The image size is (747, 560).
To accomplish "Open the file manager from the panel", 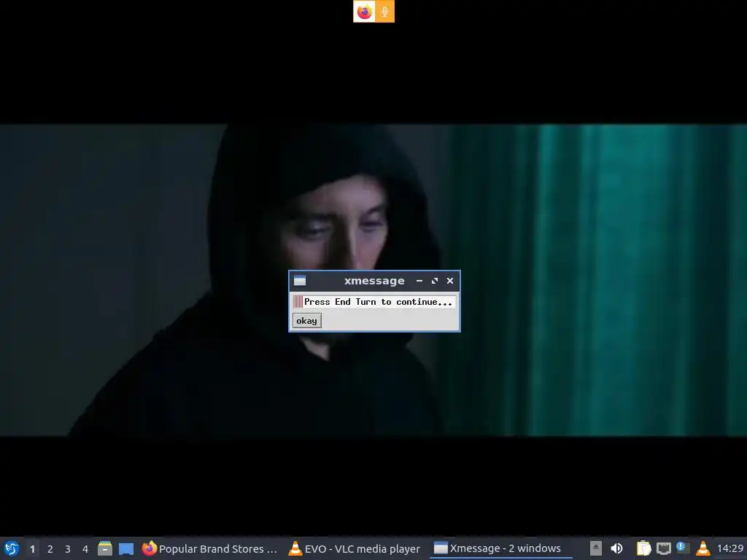I will 105,548.
